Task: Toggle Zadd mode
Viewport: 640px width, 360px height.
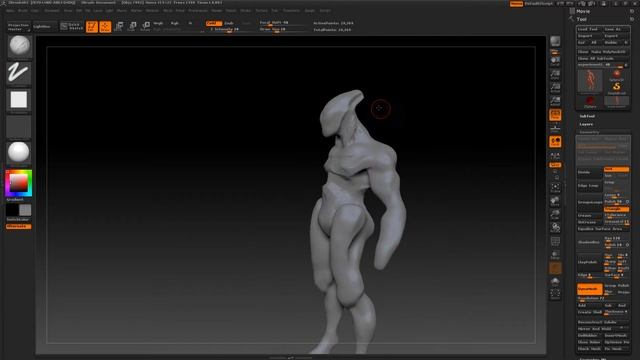Action: coord(214,23)
